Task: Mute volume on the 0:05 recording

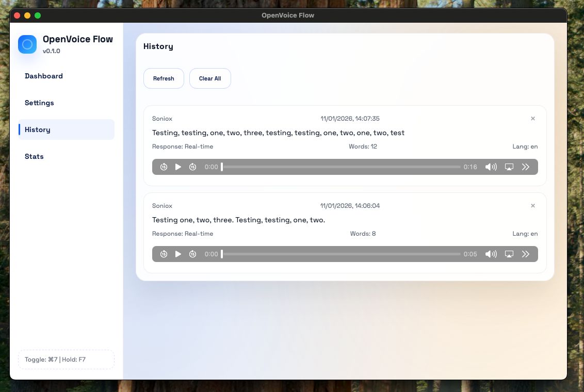Action: (x=491, y=254)
